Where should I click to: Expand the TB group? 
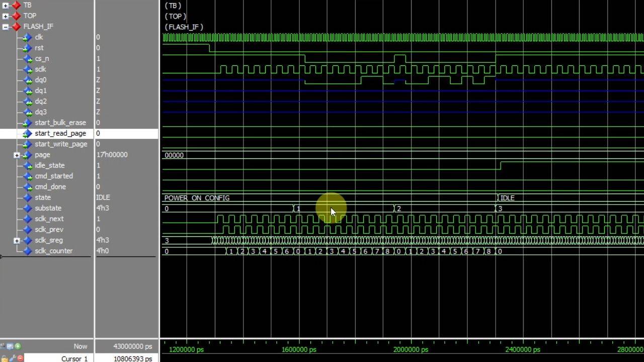pos(6,5)
